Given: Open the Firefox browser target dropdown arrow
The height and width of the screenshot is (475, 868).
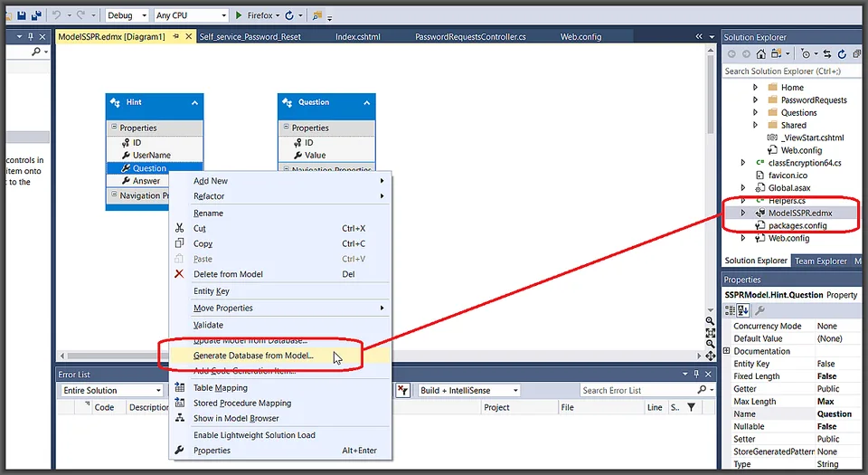Looking at the screenshot, I should click(278, 15).
